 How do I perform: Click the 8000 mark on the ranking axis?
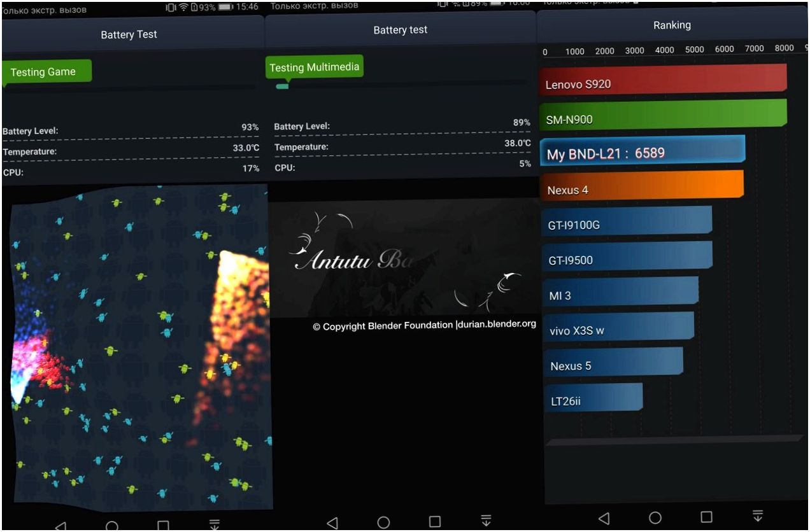click(x=785, y=48)
